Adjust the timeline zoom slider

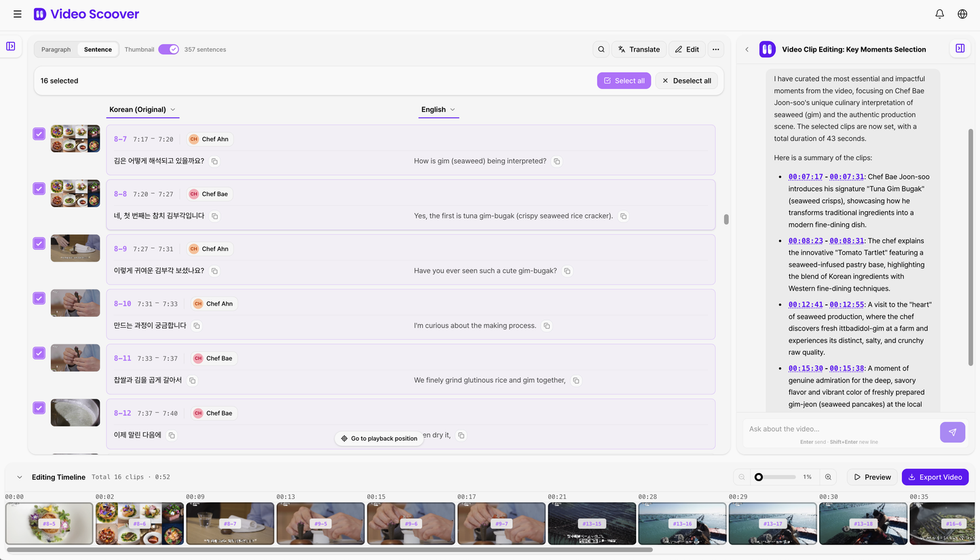pyautogui.click(x=775, y=477)
